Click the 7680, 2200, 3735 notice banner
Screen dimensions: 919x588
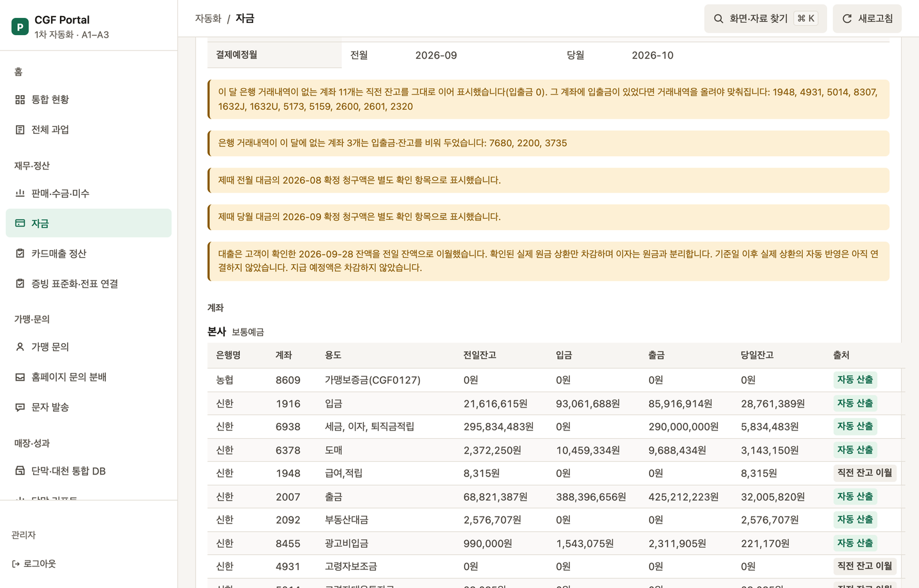548,143
